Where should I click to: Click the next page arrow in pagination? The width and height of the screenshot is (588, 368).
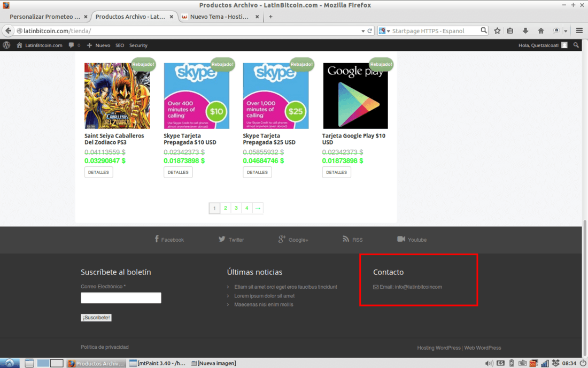pos(258,208)
